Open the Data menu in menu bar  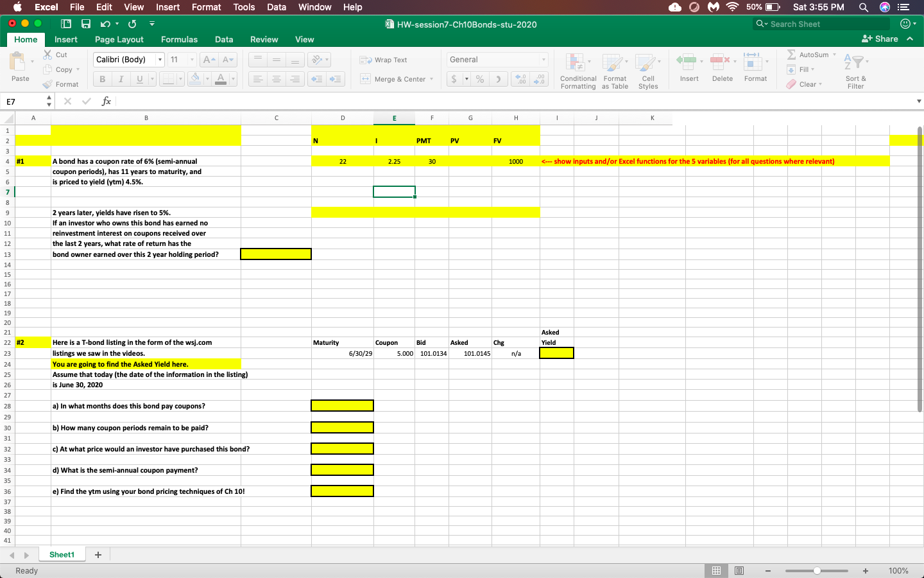(277, 7)
